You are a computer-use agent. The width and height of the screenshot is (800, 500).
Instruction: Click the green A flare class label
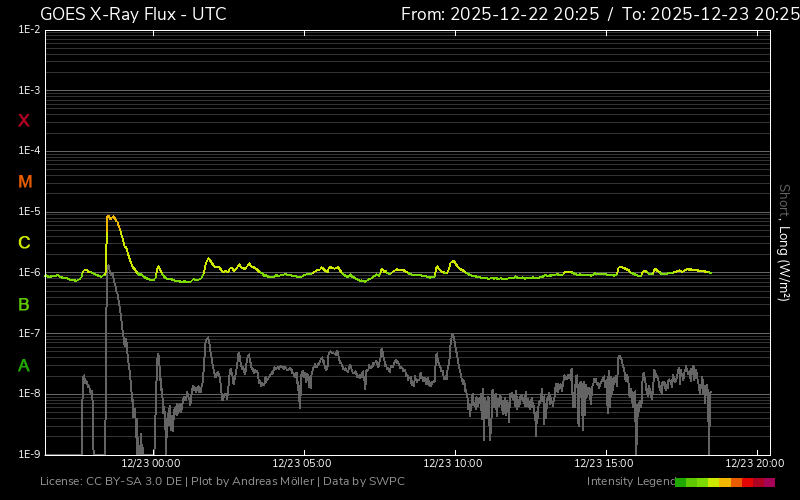click(23, 366)
